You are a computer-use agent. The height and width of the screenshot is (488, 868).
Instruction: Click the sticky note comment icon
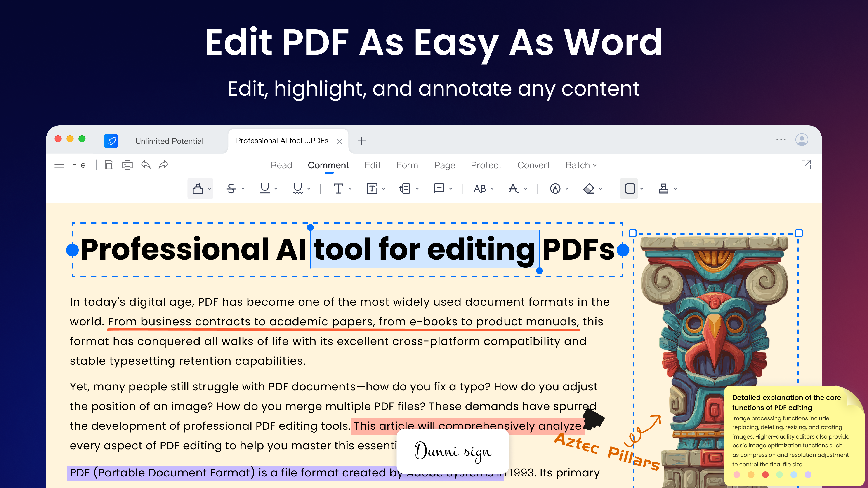(439, 189)
